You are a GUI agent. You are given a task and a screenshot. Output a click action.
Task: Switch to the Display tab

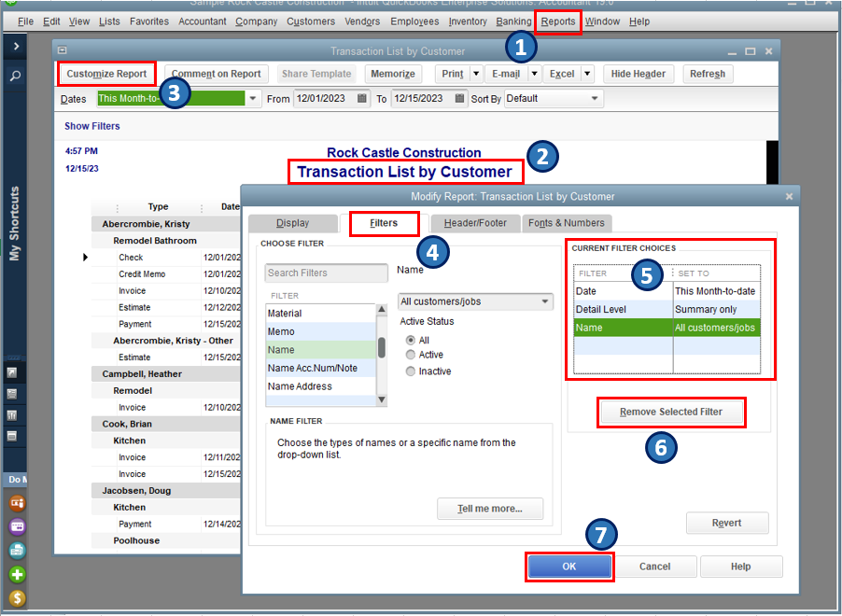pyautogui.click(x=292, y=223)
